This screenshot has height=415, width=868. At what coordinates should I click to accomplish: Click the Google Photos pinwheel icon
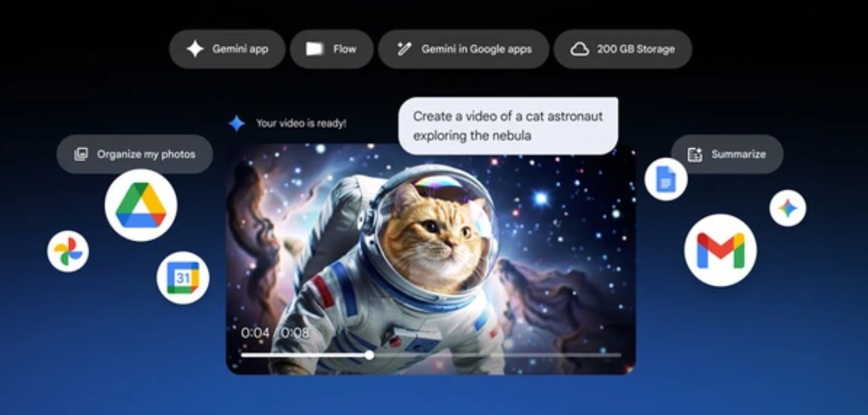click(67, 251)
